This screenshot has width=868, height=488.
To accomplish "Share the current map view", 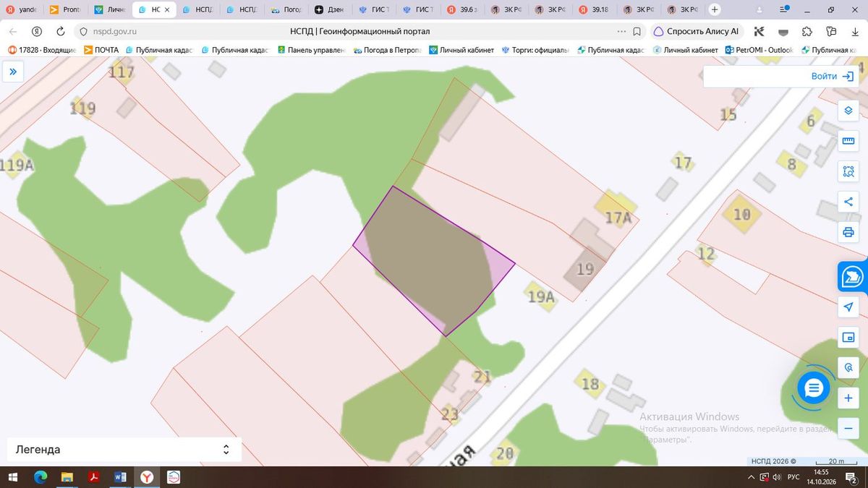I will click(848, 202).
